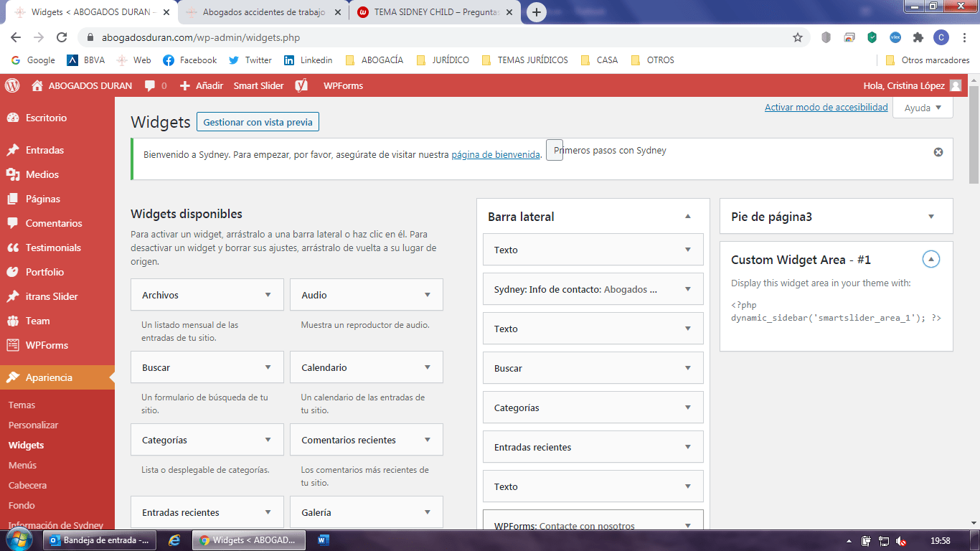Viewport: 980px width, 551px height.
Task: Open Word from the taskbar
Action: click(323, 540)
